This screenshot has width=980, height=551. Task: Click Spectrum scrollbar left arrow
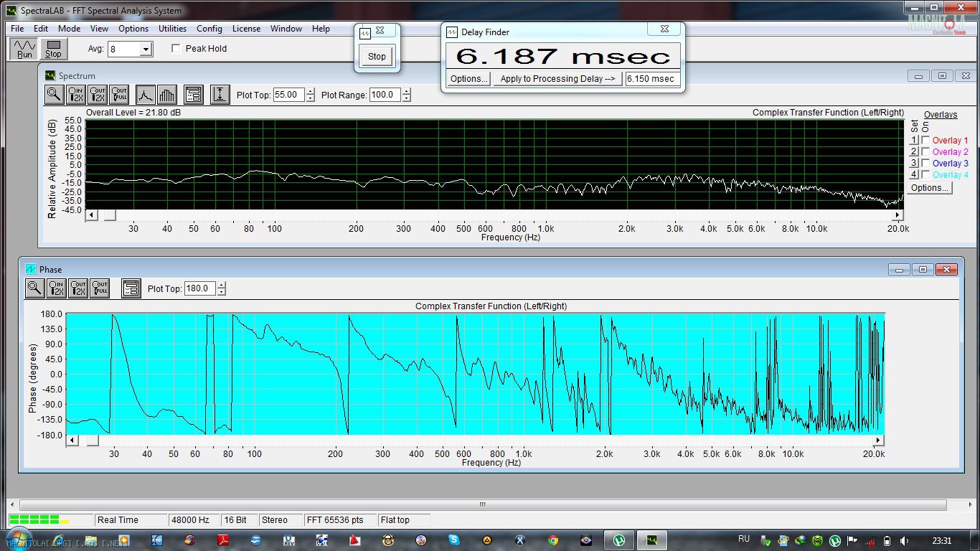tap(92, 215)
